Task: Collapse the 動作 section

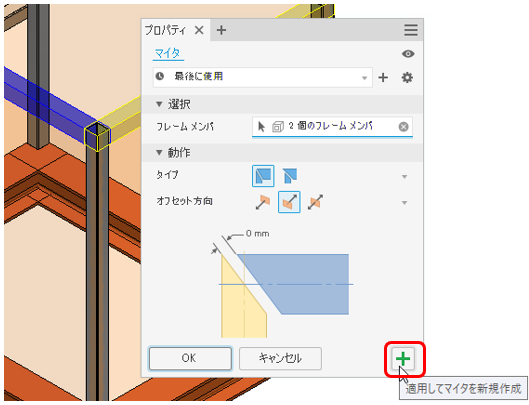Action: click(159, 153)
